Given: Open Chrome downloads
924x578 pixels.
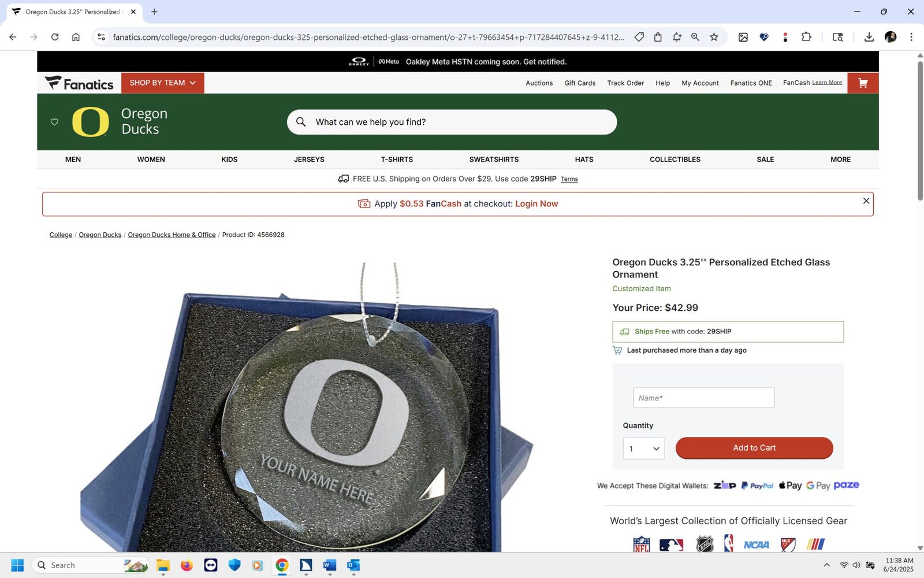Looking at the screenshot, I should (869, 37).
